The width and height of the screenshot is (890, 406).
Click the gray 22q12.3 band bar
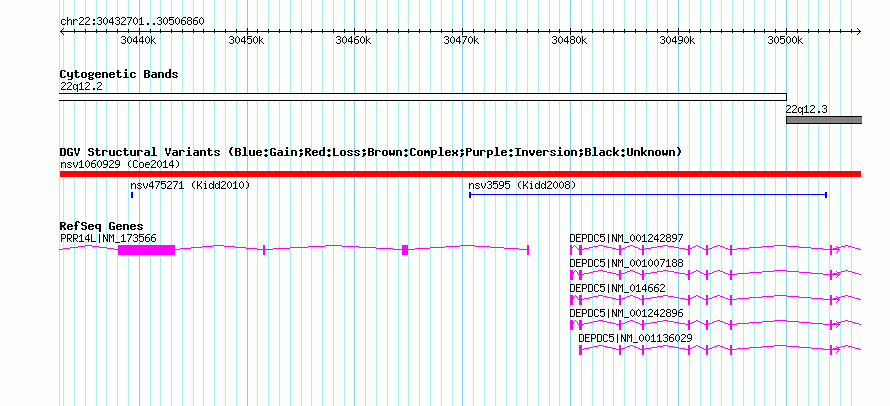click(824, 120)
